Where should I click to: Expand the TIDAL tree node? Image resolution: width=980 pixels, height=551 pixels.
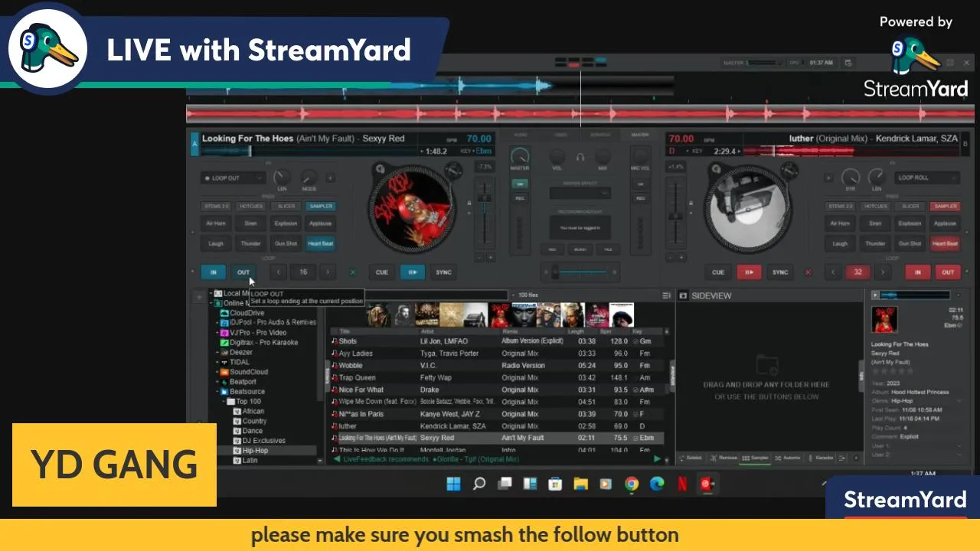217,362
